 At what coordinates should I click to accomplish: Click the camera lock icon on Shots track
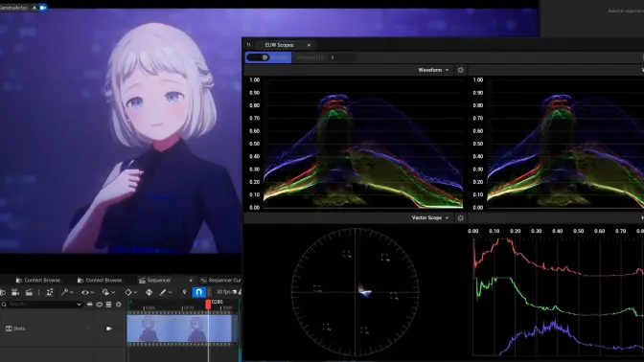tap(109, 328)
